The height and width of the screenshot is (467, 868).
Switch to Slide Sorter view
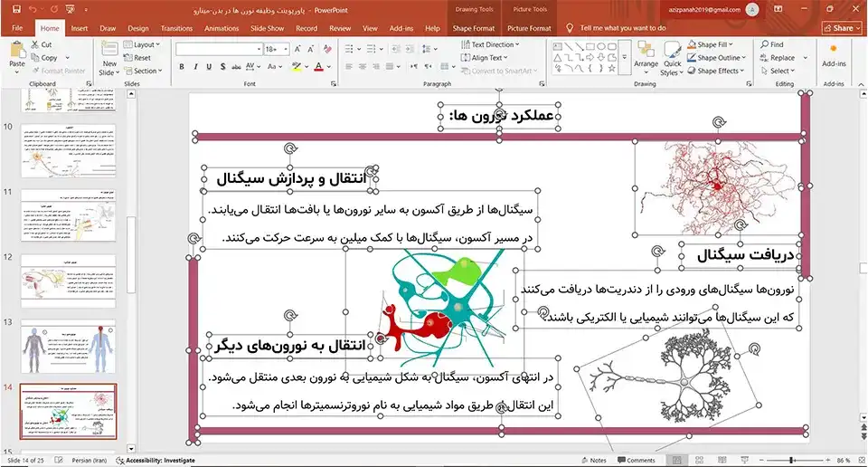pyautogui.click(x=699, y=461)
